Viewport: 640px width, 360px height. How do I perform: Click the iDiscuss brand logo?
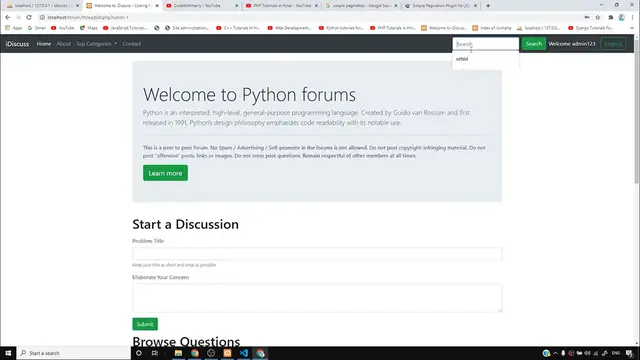17,44
